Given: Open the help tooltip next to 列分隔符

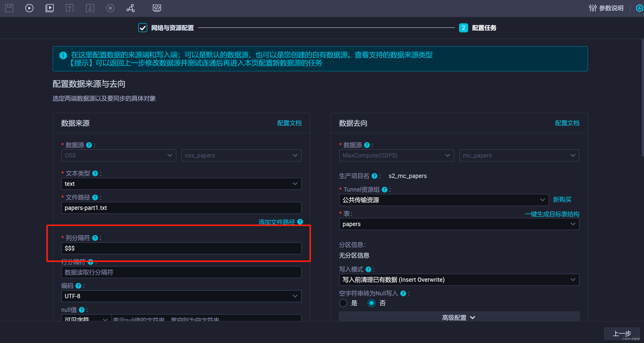Looking at the screenshot, I should click(95, 238).
